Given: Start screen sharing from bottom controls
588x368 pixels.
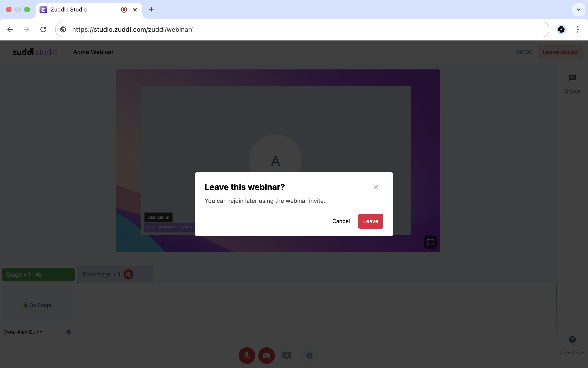Looking at the screenshot, I should pos(286,355).
